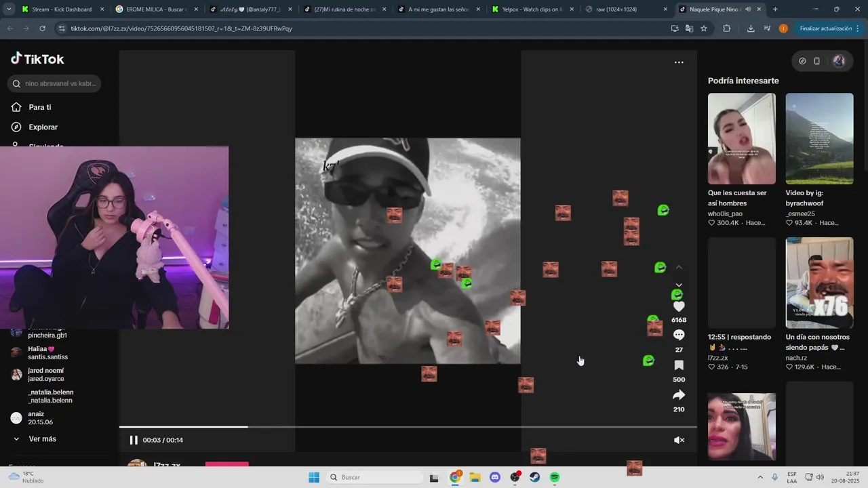Open the browser extensions puzzle icon
The height and width of the screenshot is (488, 868).
pos(727,28)
